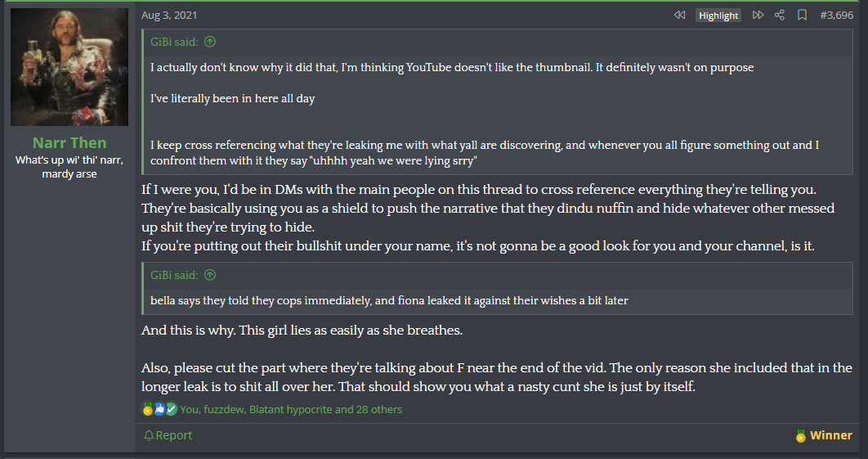This screenshot has height=459, width=868.
Task: Click the share post icon
Action: pyautogui.click(x=780, y=15)
